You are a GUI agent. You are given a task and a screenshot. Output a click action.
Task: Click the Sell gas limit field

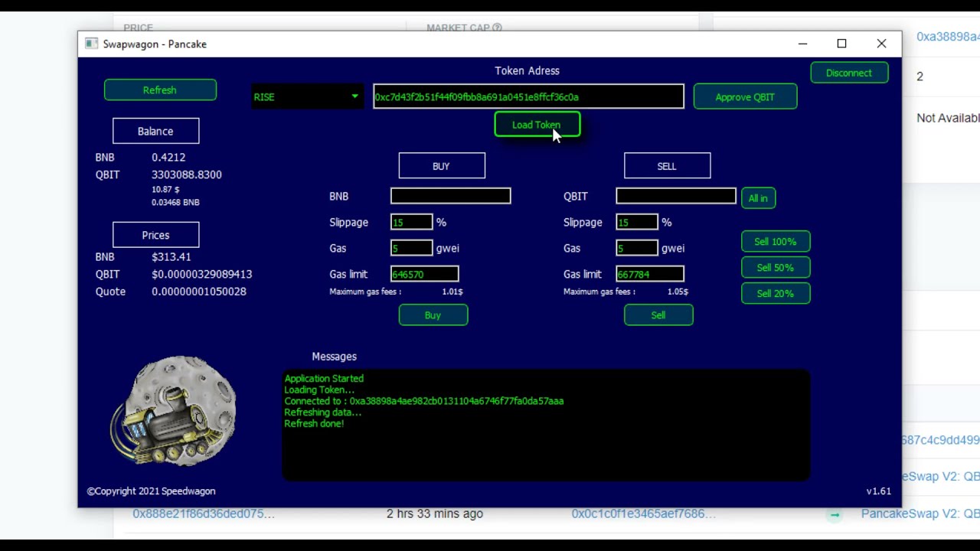click(649, 274)
